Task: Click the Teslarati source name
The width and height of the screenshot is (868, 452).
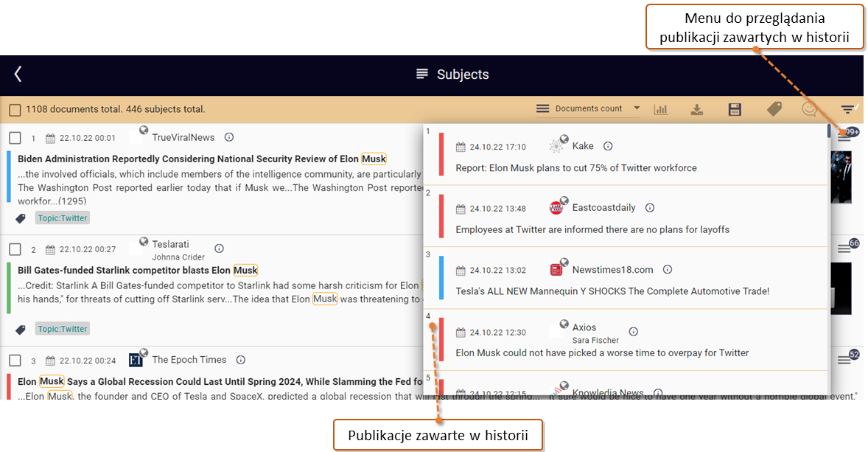Action: pyautogui.click(x=170, y=244)
